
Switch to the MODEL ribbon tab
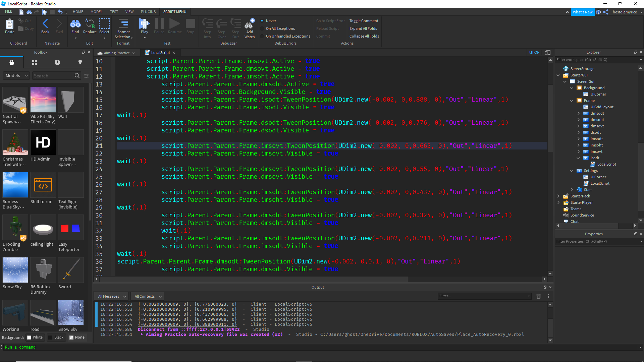(96, 11)
